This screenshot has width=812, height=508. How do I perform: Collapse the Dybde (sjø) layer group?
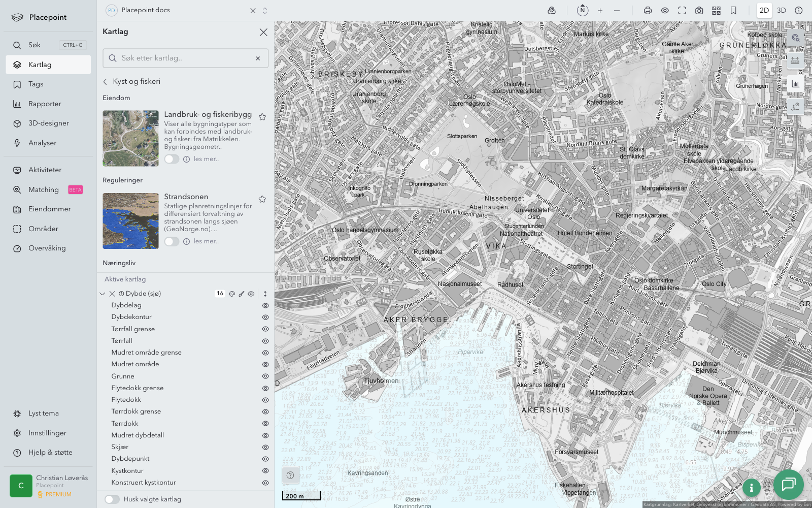(103, 294)
